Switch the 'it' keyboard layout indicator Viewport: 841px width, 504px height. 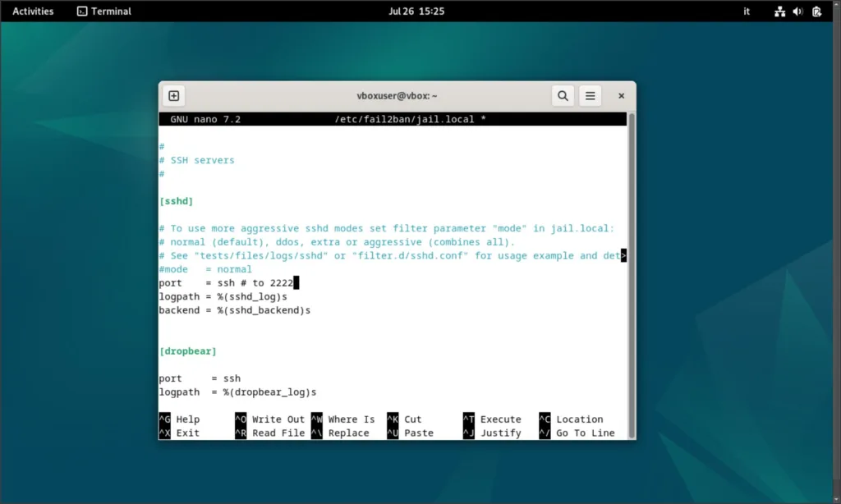click(x=747, y=11)
